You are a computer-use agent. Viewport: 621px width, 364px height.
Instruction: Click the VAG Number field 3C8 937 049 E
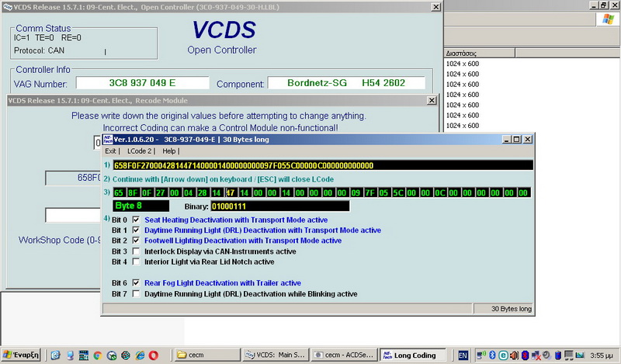(143, 83)
